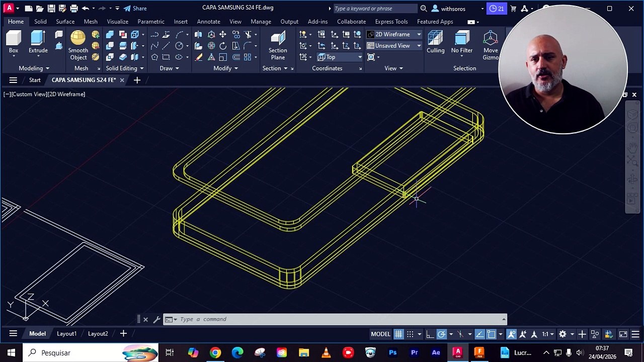
Task: Toggle snap mode dots in status bar
Action: [410, 334]
